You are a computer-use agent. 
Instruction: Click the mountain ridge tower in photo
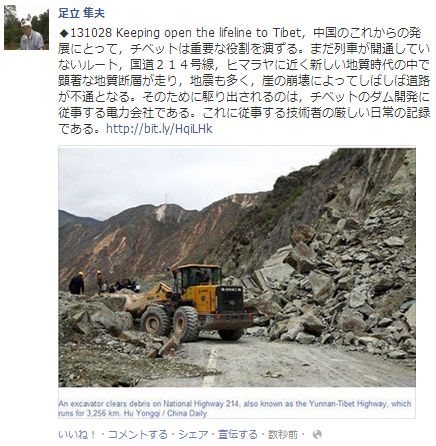pyautogui.click(x=166, y=199)
